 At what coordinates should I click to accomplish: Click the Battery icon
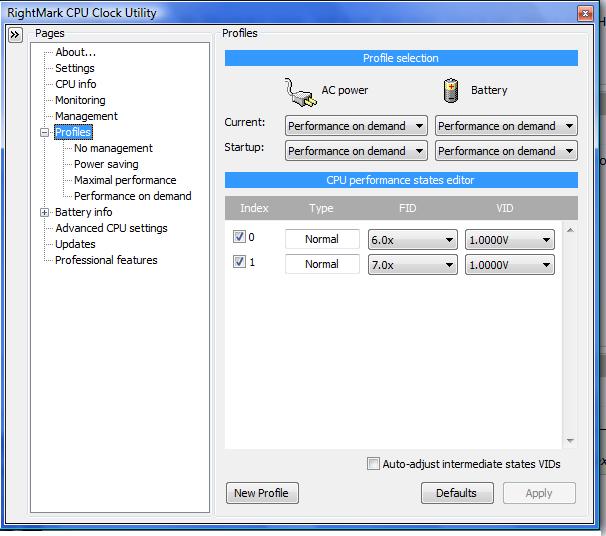click(451, 91)
